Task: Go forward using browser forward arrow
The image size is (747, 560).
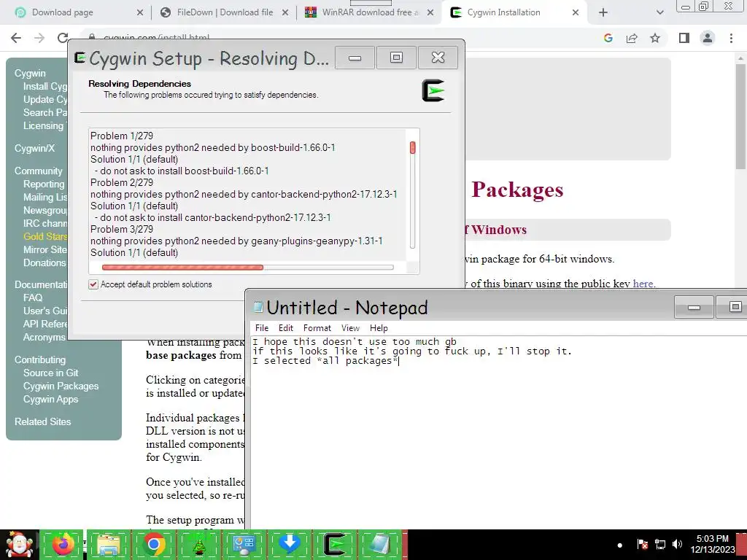Action: point(39,38)
